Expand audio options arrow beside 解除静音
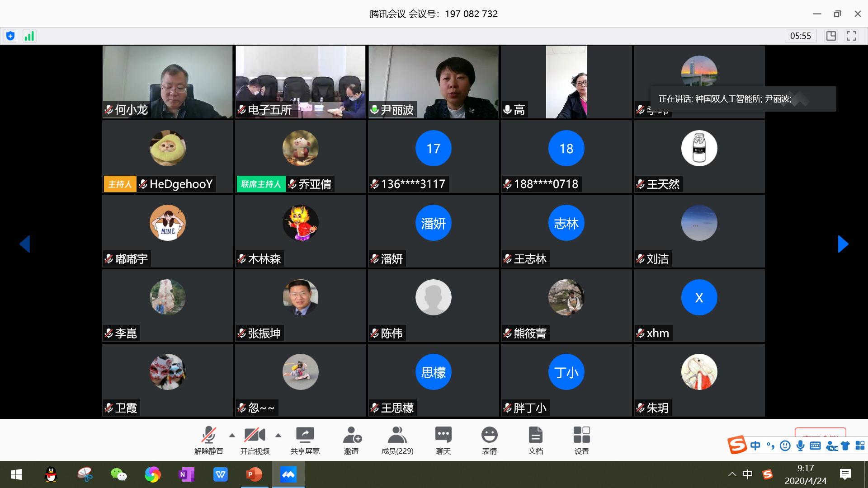 [232, 436]
